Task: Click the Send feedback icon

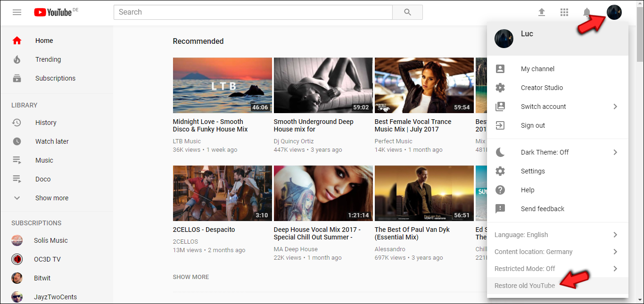Action: (x=500, y=209)
